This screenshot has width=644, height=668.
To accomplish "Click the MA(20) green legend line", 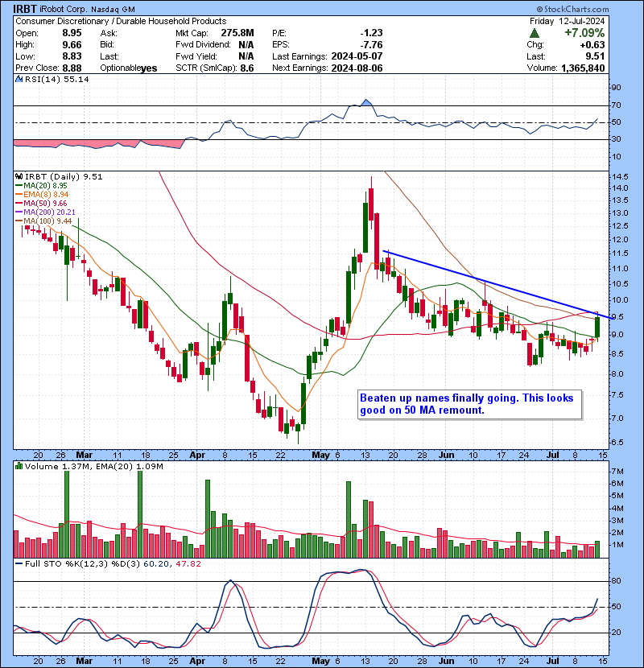I will (x=19, y=186).
